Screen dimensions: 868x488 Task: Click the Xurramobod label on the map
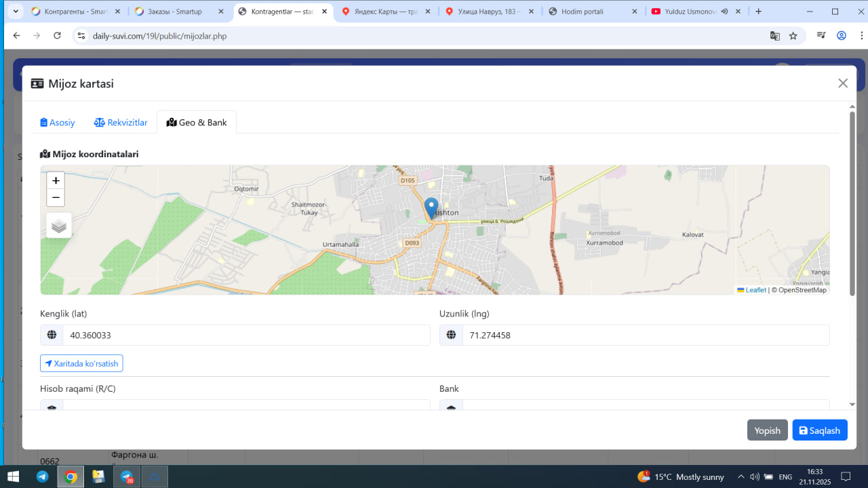pos(604,242)
